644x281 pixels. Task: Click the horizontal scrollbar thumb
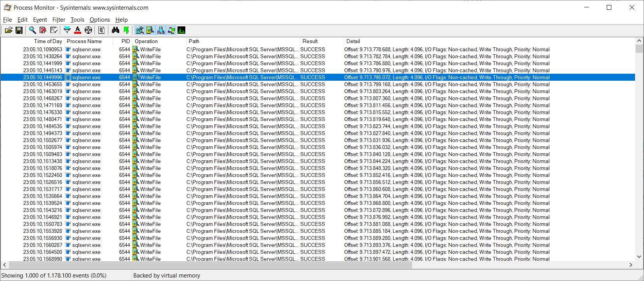point(211,265)
